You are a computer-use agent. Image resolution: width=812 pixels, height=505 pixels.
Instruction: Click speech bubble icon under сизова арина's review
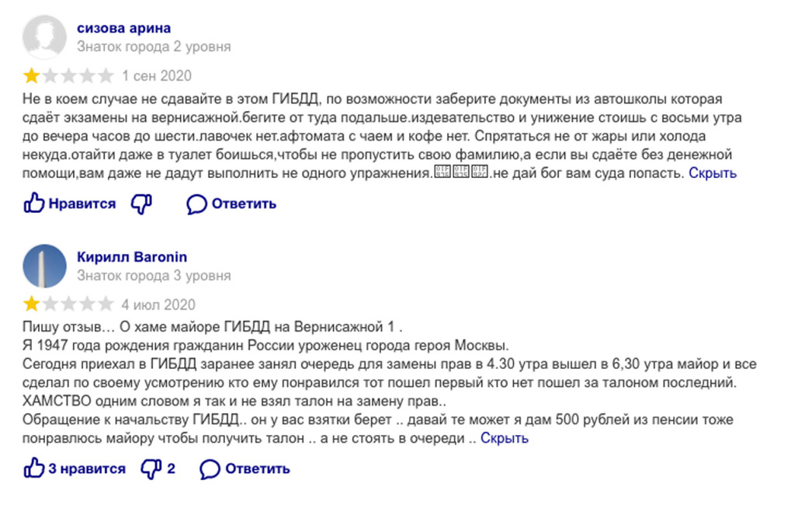point(196,204)
